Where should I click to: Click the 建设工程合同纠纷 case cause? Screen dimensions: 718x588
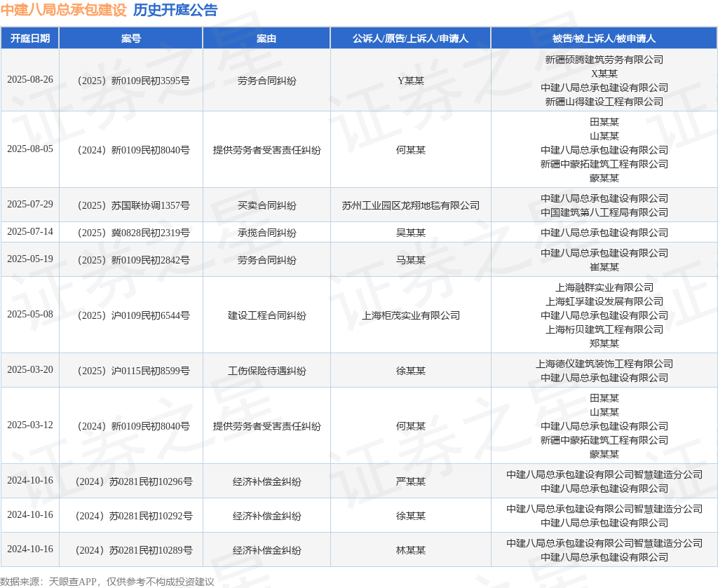click(266, 315)
